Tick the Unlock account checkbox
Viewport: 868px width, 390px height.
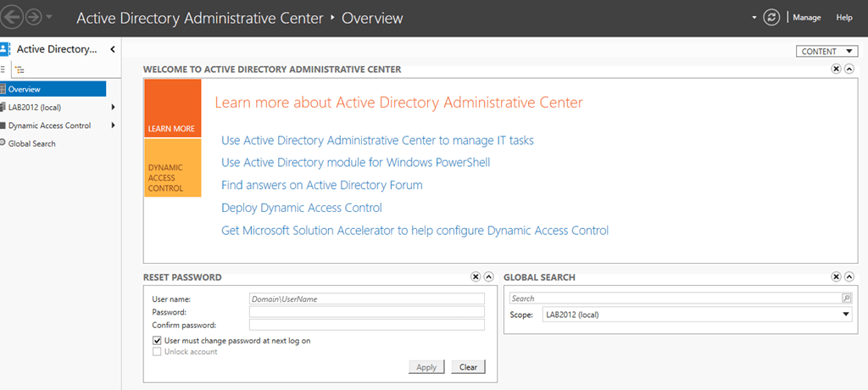click(157, 352)
